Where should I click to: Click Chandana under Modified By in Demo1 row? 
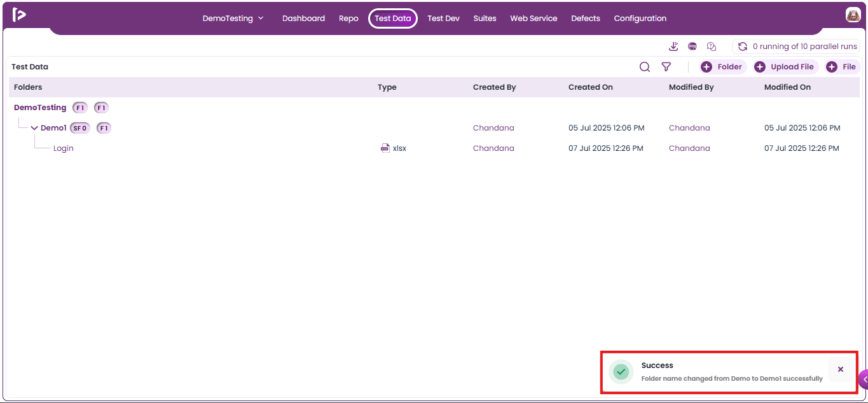pyautogui.click(x=689, y=128)
